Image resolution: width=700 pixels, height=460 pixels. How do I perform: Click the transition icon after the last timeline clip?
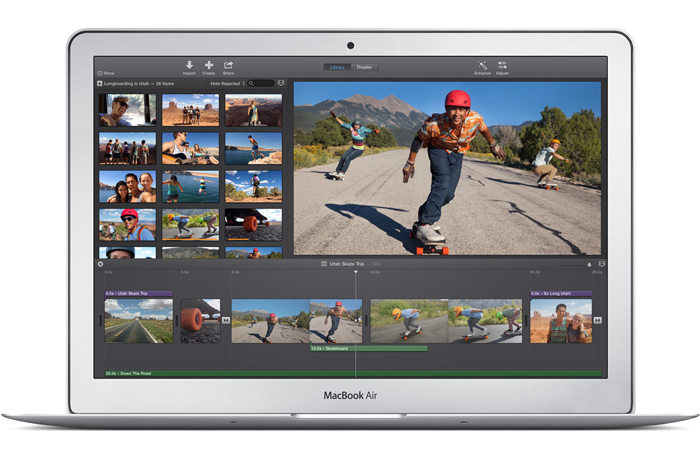tap(597, 320)
